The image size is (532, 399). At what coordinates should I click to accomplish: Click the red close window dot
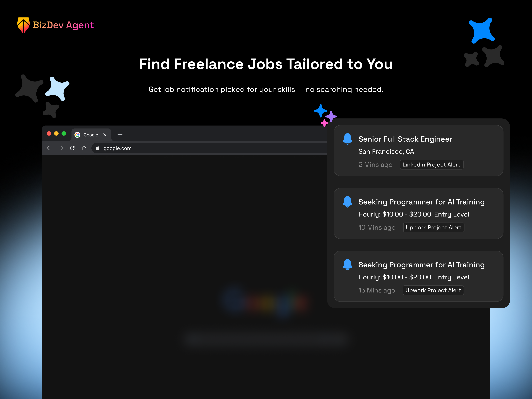49,133
